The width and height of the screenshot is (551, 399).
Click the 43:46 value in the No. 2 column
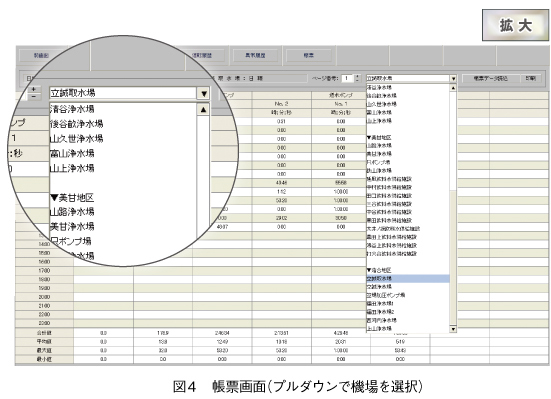[281, 183]
